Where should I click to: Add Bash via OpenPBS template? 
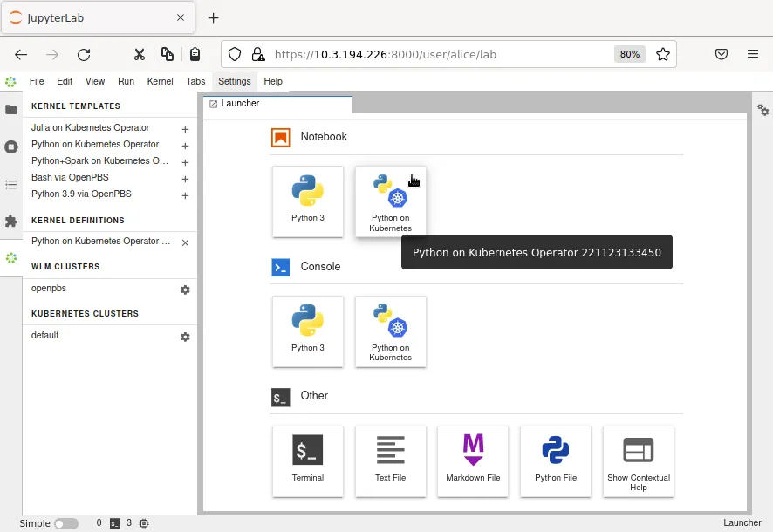185,179
